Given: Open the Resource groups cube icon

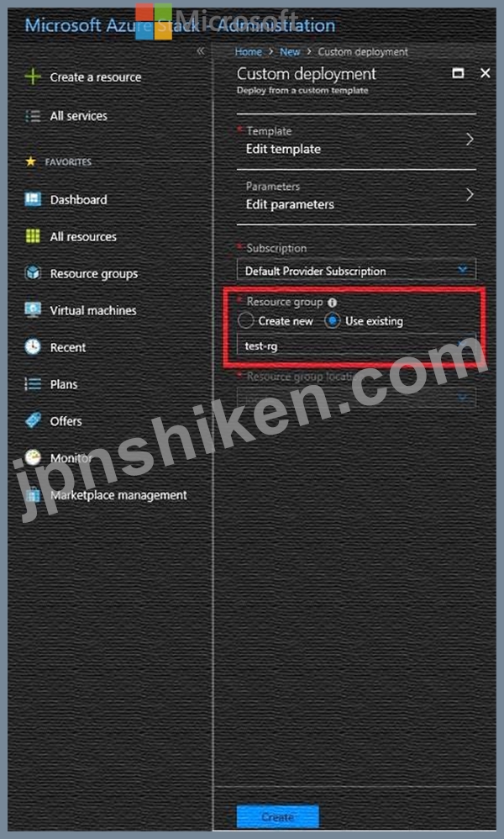Looking at the screenshot, I should coord(33,273).
